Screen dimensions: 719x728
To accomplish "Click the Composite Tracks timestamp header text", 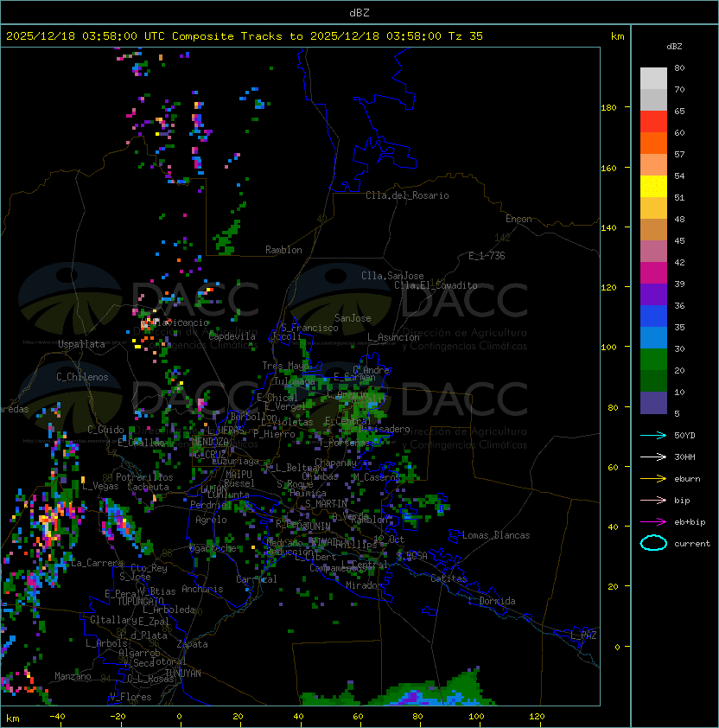I will pyautogui.click(x=245, y=36).
